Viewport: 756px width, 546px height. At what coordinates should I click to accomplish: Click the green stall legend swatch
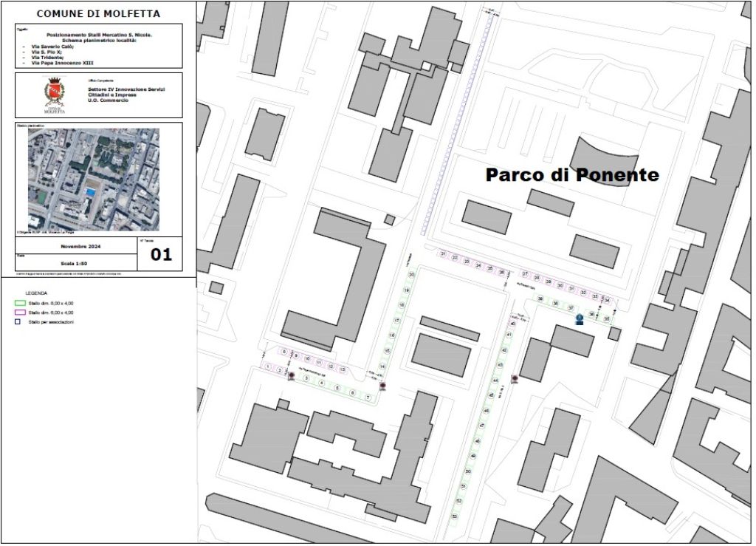click(20, 304)
